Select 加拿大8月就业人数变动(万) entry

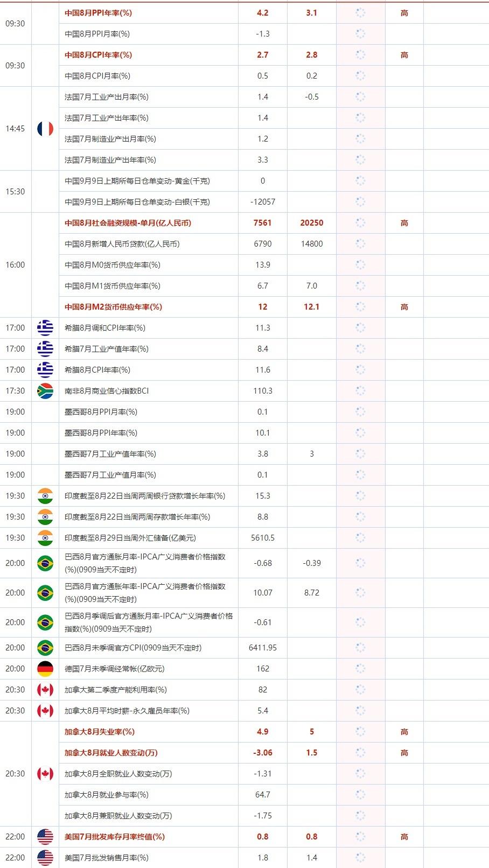pos(111,753)
